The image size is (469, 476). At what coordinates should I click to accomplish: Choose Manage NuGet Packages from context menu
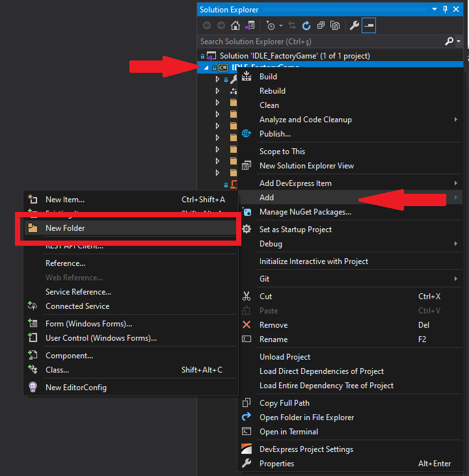pyautogui.click(x=305, y=212)
